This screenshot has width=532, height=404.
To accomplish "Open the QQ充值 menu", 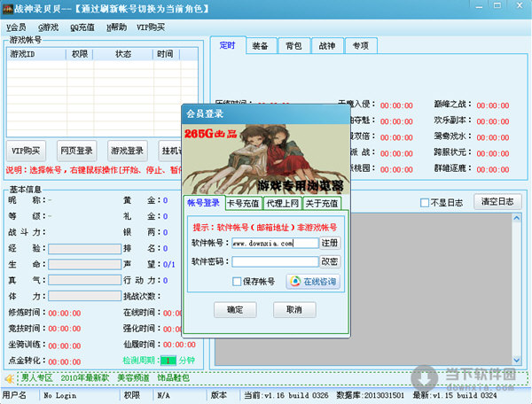I will [x=82, y=27].
